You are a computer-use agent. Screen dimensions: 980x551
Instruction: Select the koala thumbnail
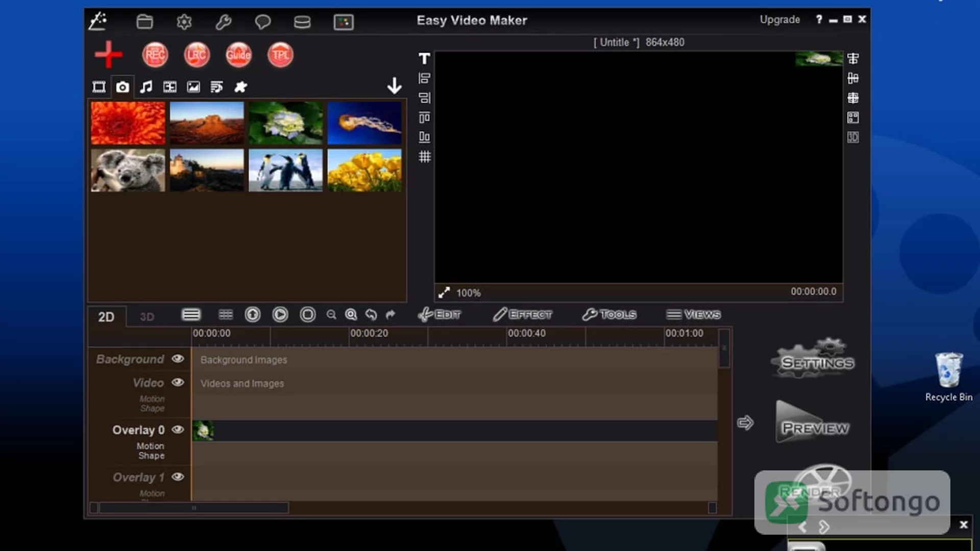(x=128, y=170)
